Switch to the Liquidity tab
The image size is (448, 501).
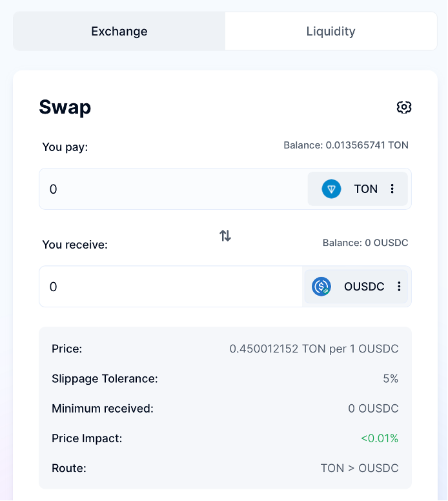[331, 31]
